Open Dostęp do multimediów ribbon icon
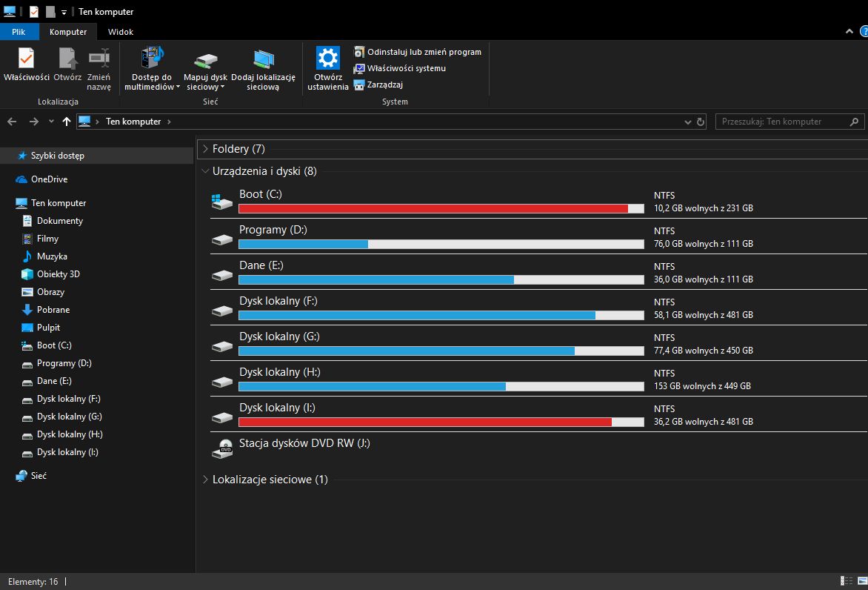This screenshot has height=590, width=868. pyautogui.click(x=152, y=59)
